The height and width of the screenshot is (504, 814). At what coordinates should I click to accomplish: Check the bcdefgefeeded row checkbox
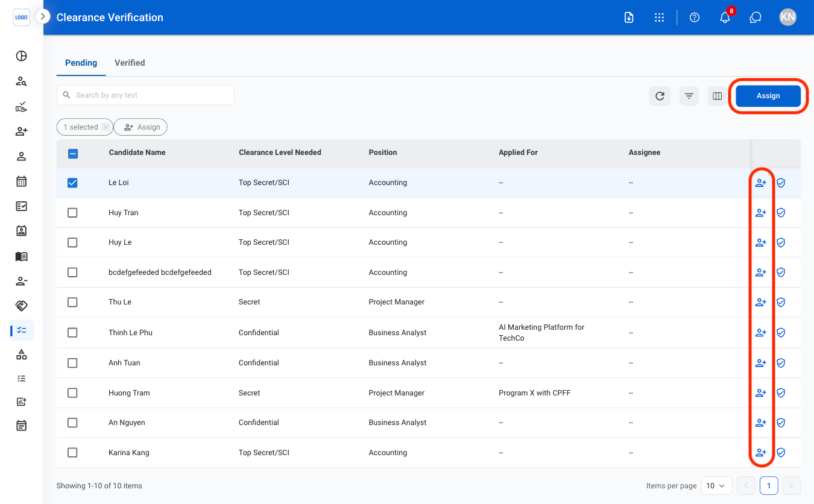coord(72,272)
